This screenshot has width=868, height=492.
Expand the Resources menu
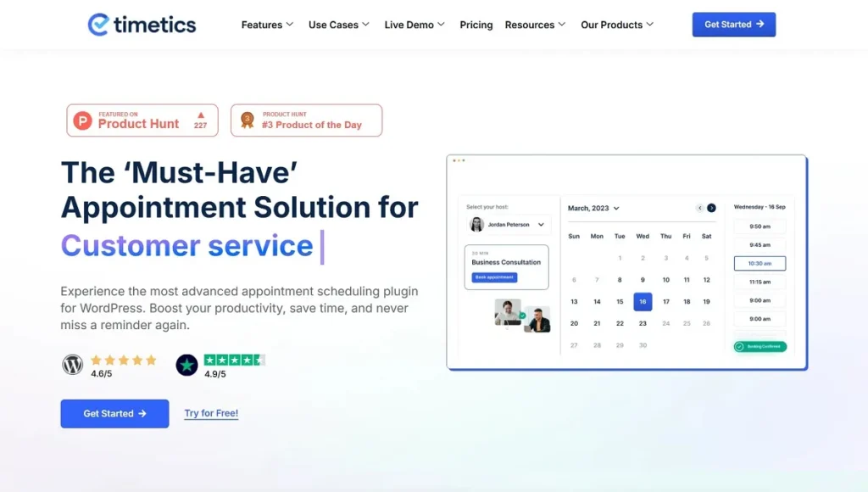coord(535,25)
